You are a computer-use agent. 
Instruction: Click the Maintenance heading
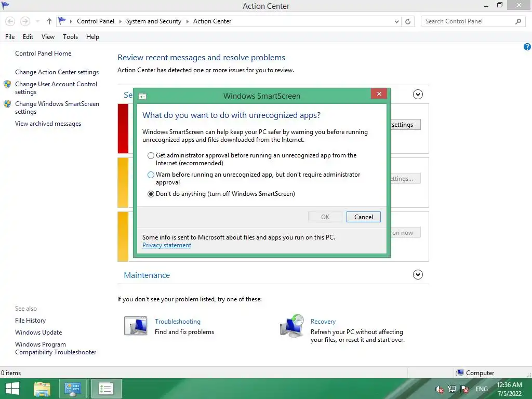(147, 275)
